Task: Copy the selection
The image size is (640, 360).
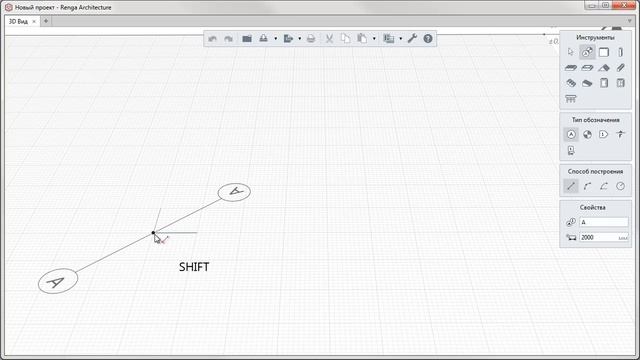Action: pos(346,39)
